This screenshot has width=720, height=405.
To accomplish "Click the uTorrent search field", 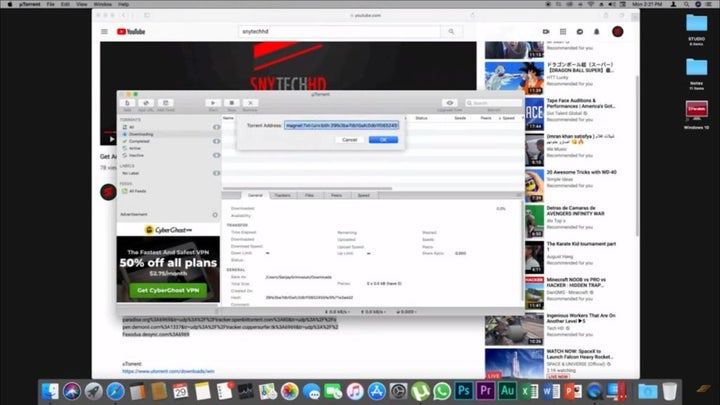I will click(x=495, y=103).
